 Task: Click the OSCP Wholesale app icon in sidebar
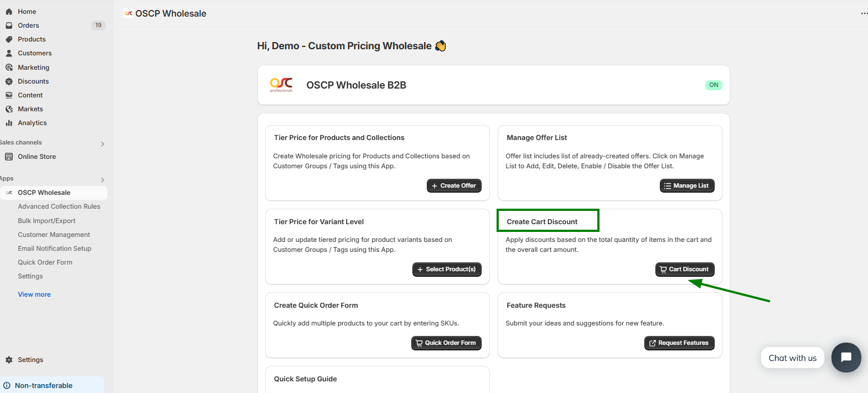9,193
